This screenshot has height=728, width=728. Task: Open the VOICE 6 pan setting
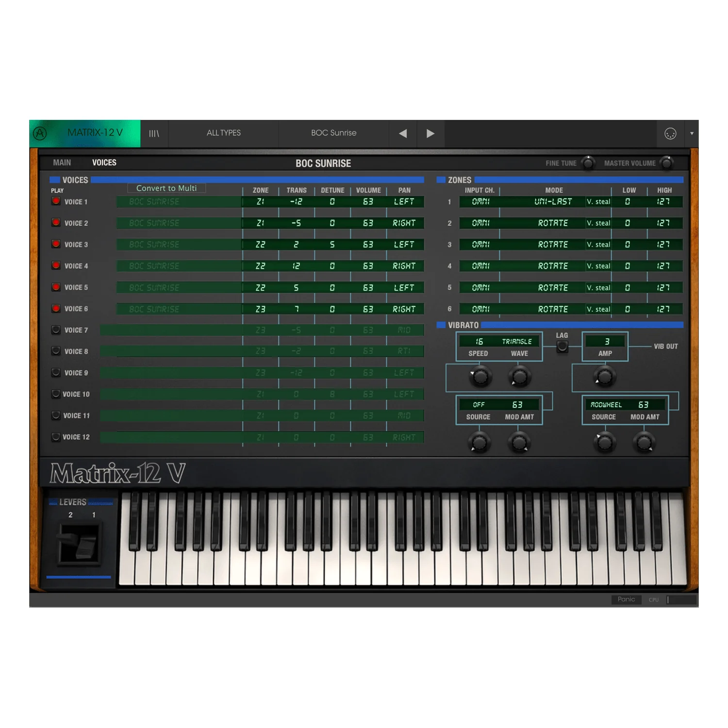tap(404, 309)
